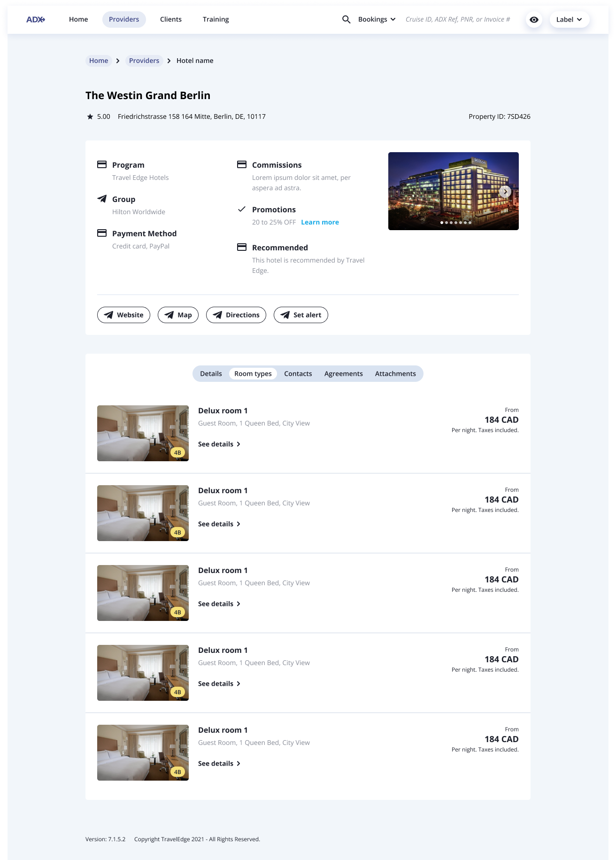Expand See details for the fourth room
Screen dimensions: 616x860
pos(219,684)
